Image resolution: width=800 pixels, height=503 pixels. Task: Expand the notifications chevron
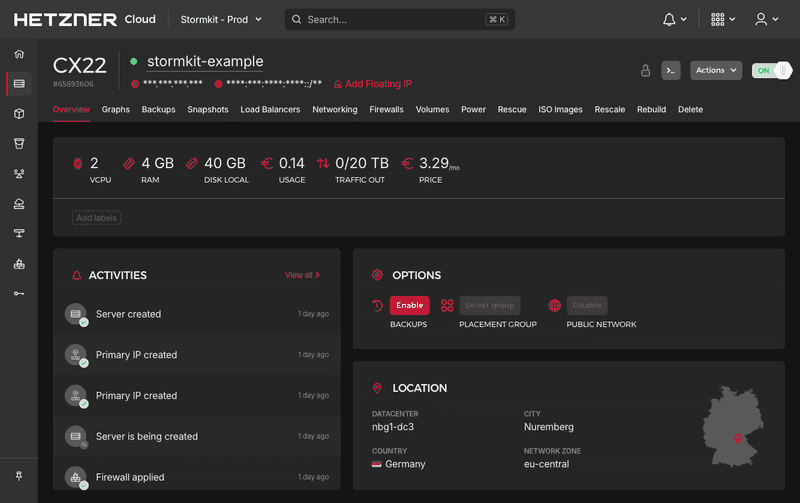pos(684,19)
